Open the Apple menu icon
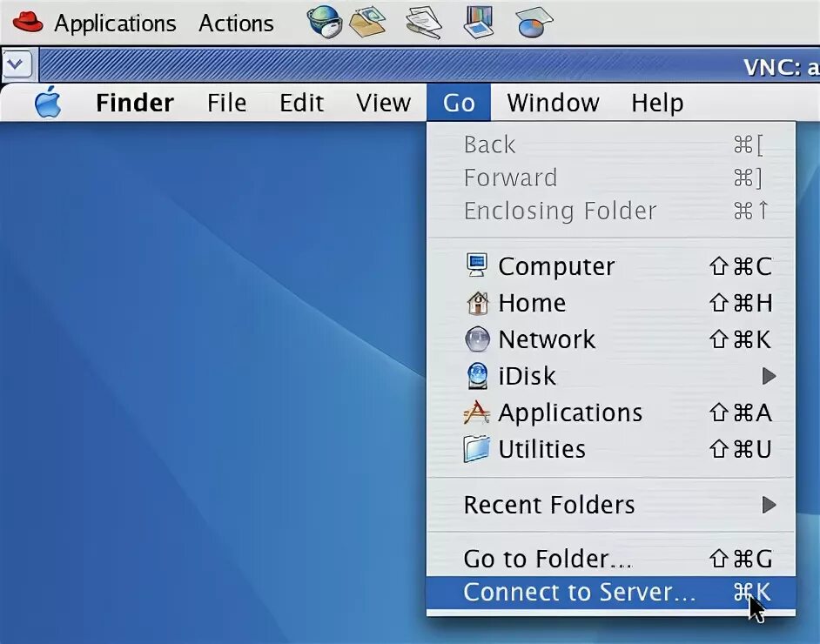The height and width of the screenshot is (644, 820). tap(48, 102)
